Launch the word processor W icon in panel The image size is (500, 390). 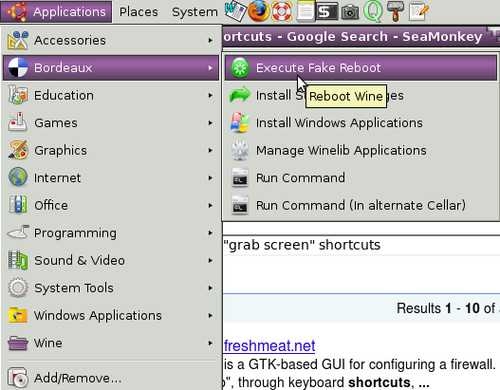235,11
